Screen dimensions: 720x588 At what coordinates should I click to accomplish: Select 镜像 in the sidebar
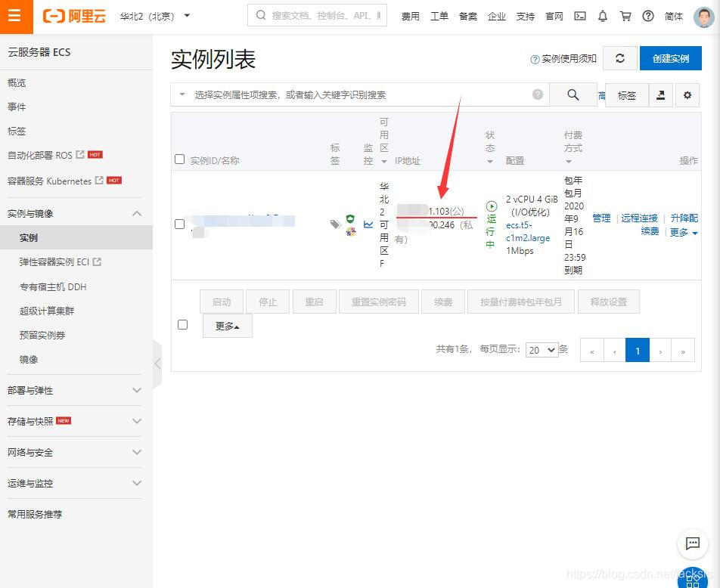[29, 360]
